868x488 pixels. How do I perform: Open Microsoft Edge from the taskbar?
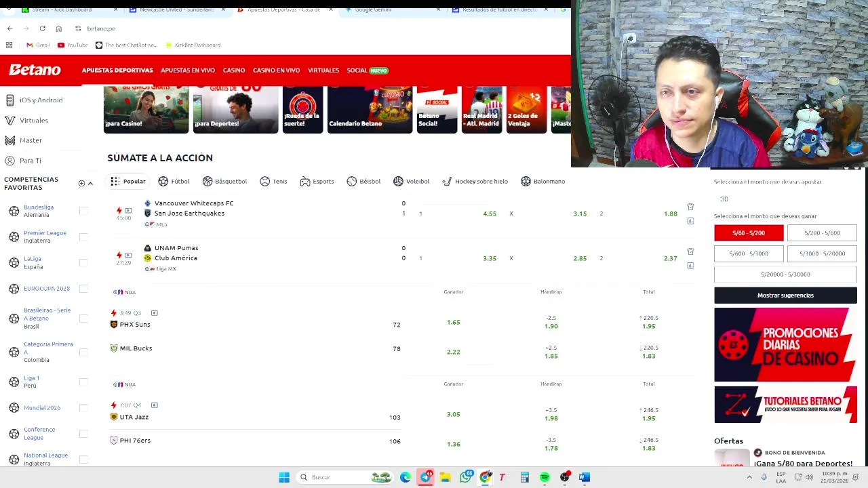pos(406,477)
